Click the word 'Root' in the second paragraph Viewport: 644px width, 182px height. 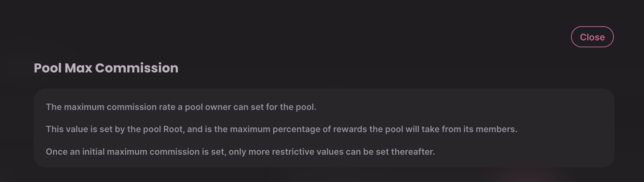point(173,129)
